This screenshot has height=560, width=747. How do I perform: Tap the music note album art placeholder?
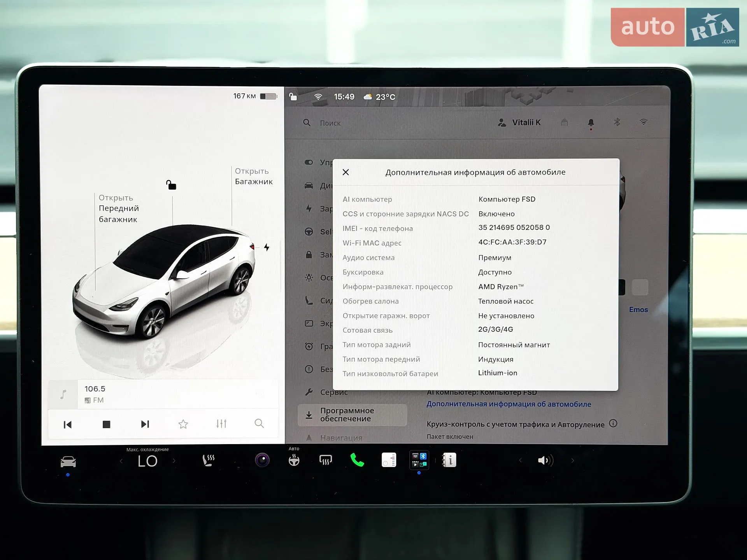(x=63, y=394)
